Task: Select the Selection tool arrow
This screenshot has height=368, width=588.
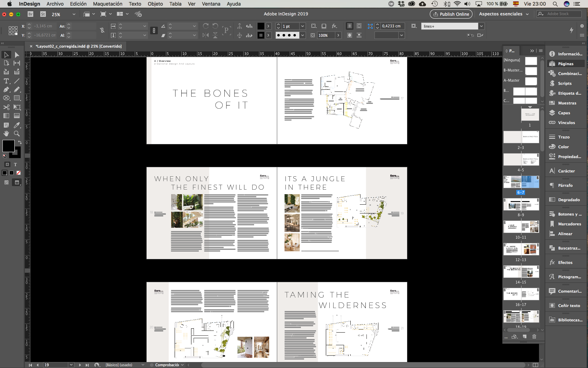Action: click(x=6, y=55)
